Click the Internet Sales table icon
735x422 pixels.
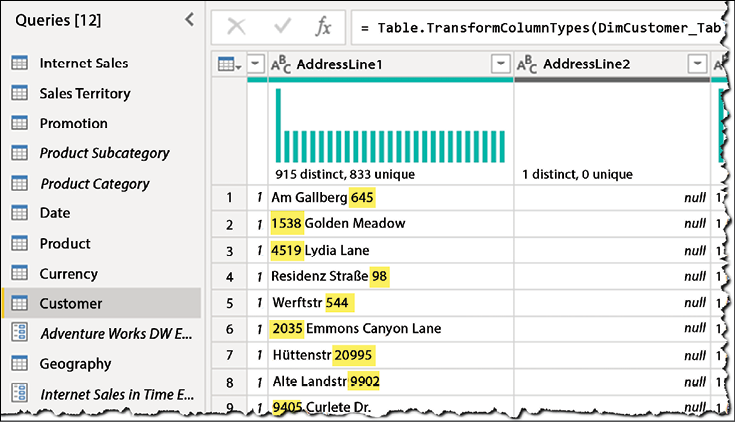(20, 63)
